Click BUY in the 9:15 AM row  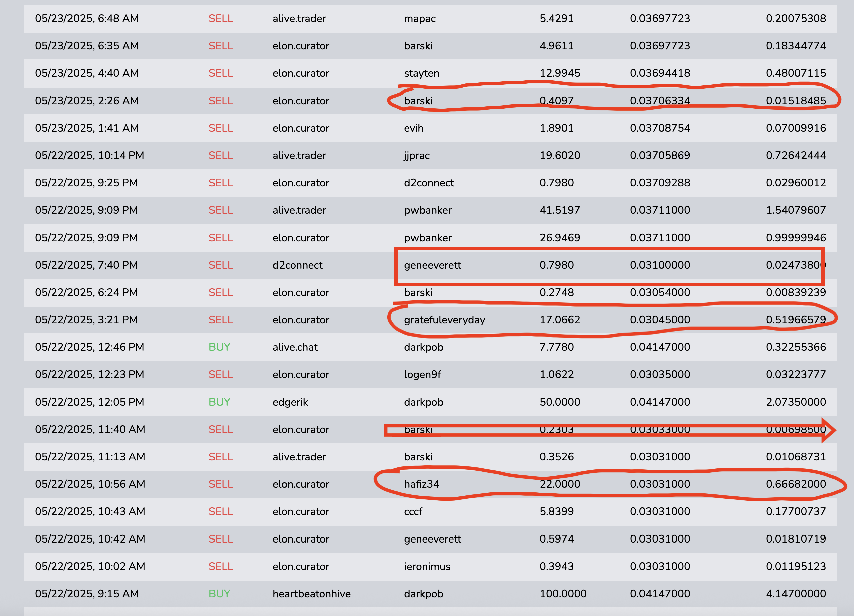[219, 594]
